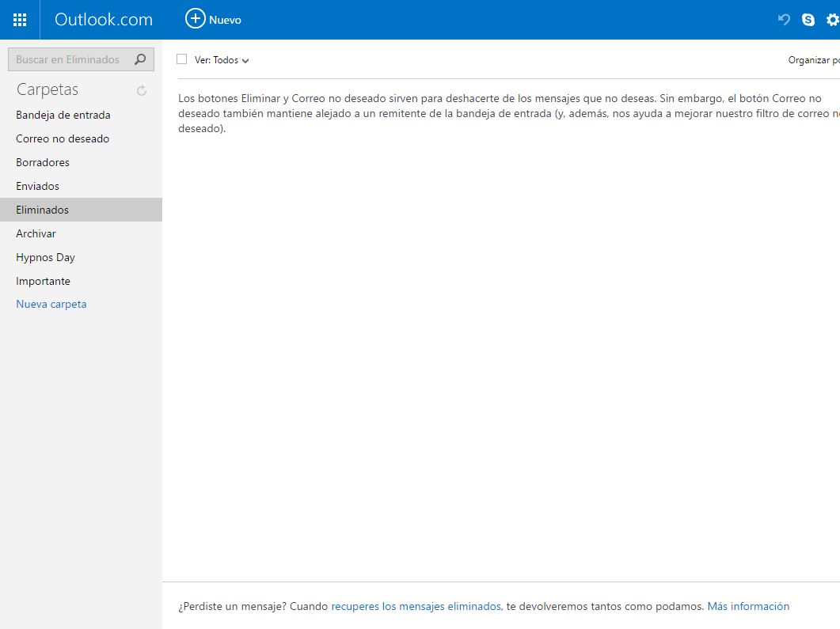
Task: Open the Organizar por dropdown
Action: (817, 59)
